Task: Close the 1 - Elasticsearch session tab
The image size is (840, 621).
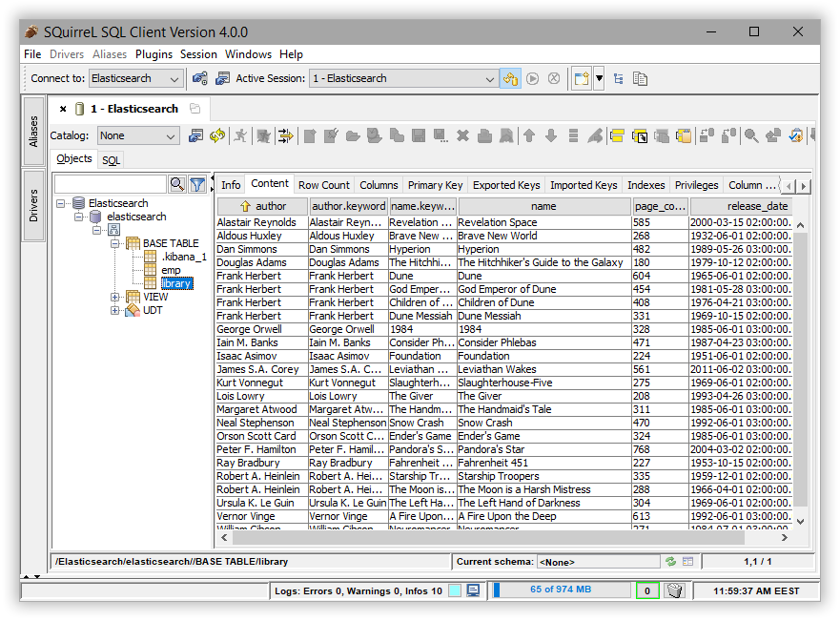Action: point(64,109)
